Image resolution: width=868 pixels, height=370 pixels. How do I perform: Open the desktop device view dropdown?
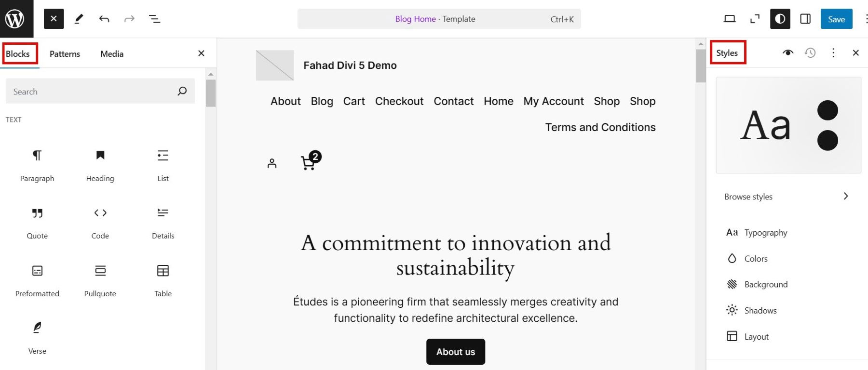point(730,19)
